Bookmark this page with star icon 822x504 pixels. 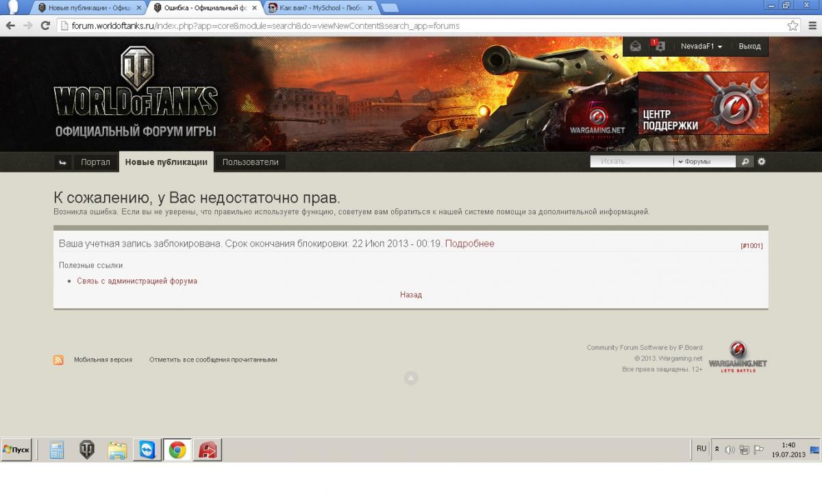tap(793, 25)
